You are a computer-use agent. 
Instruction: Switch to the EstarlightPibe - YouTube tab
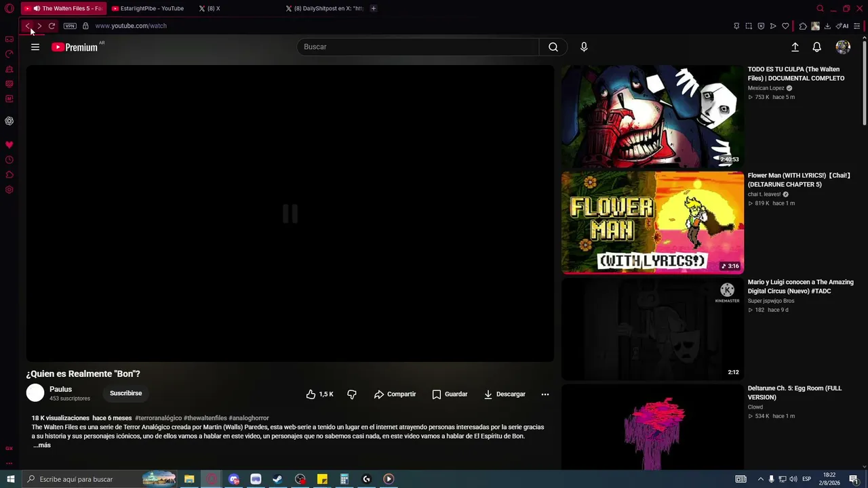148,8
